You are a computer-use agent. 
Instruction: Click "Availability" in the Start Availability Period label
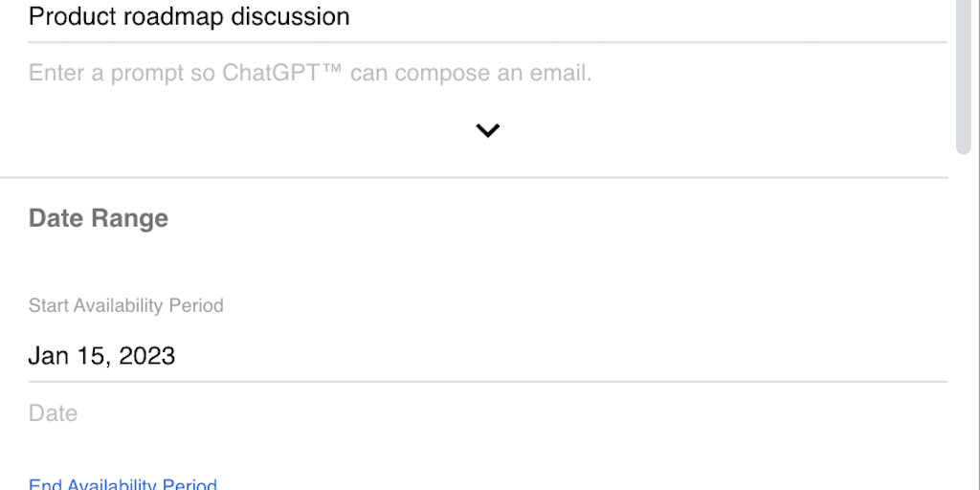click(119, 305)
